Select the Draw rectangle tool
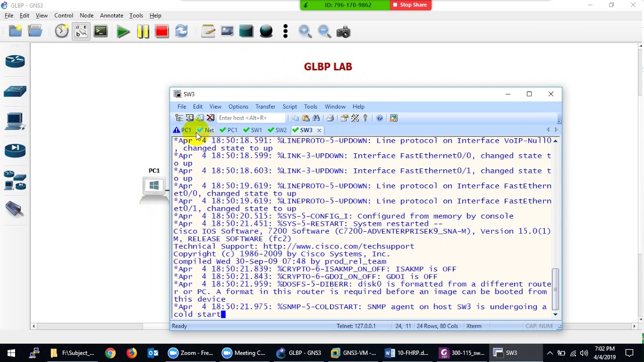 point(247,32)
